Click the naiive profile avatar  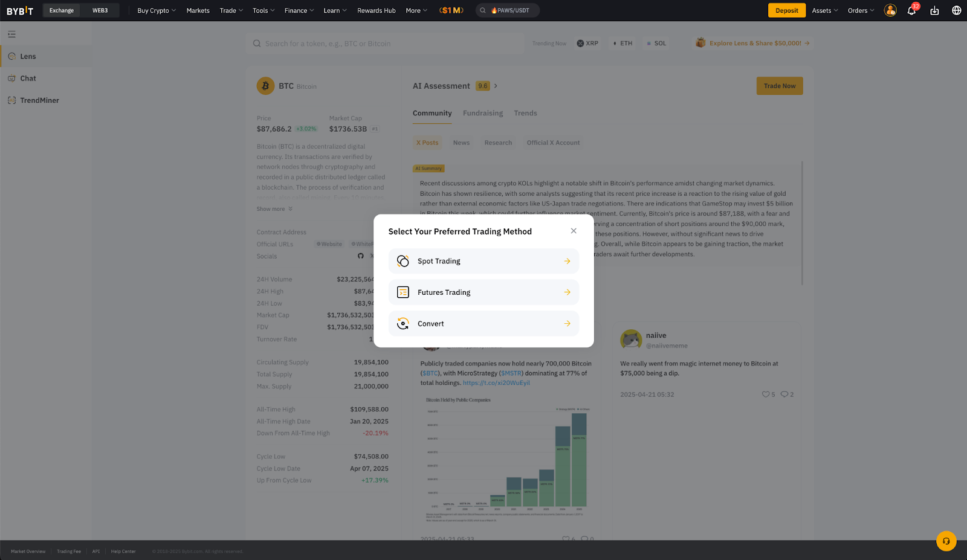point(631,340)
